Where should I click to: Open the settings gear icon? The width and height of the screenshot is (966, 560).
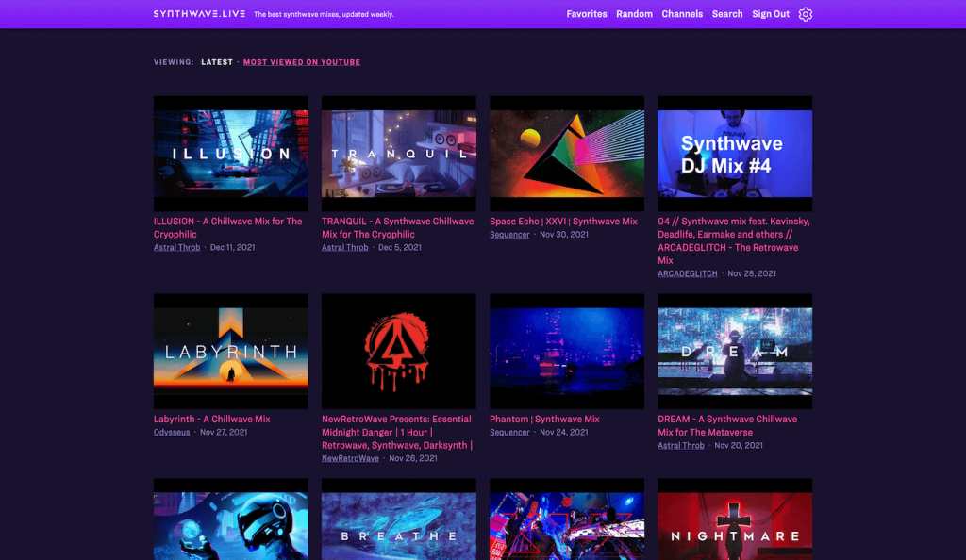[x=806, y=14]
